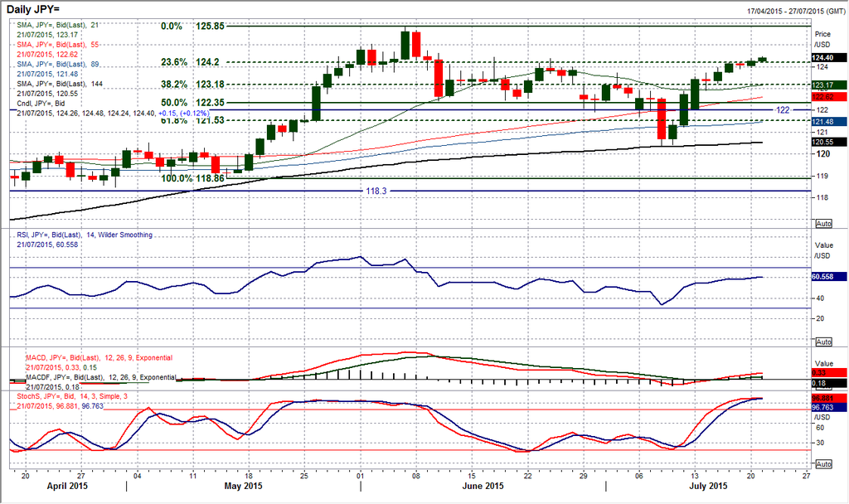Click the Auto button in the Stochastic panel
849x504 pixels.
[x=823, y=464]
